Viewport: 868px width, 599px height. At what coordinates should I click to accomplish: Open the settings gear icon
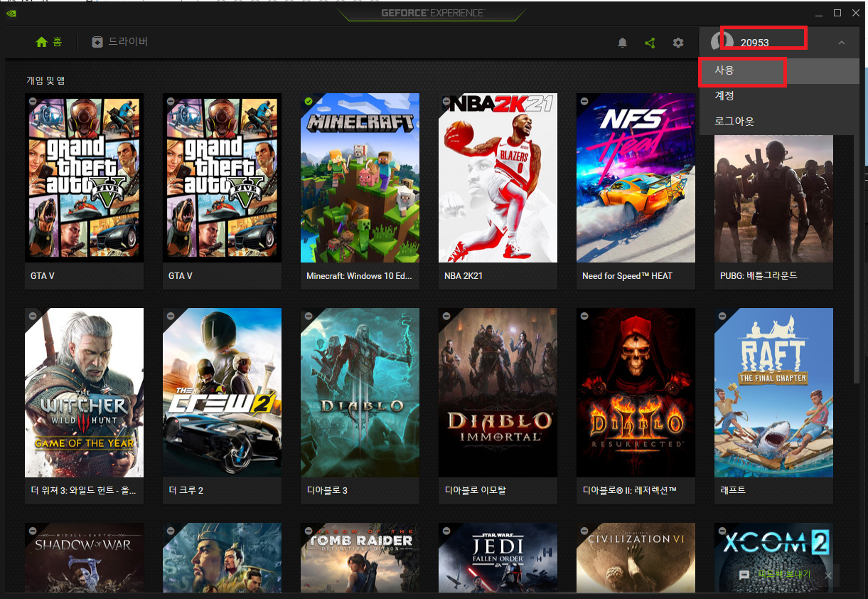(678, 43)
